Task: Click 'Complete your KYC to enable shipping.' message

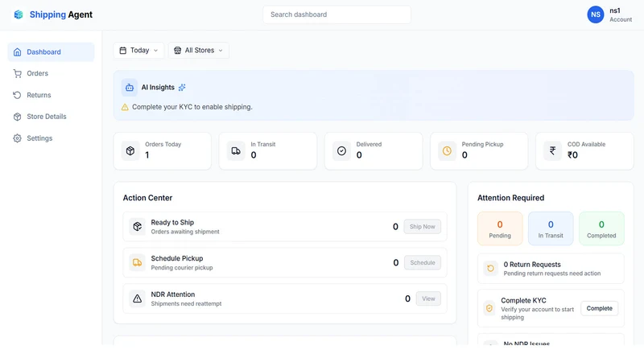Action: pyautogui.click(x=192, y=107)
